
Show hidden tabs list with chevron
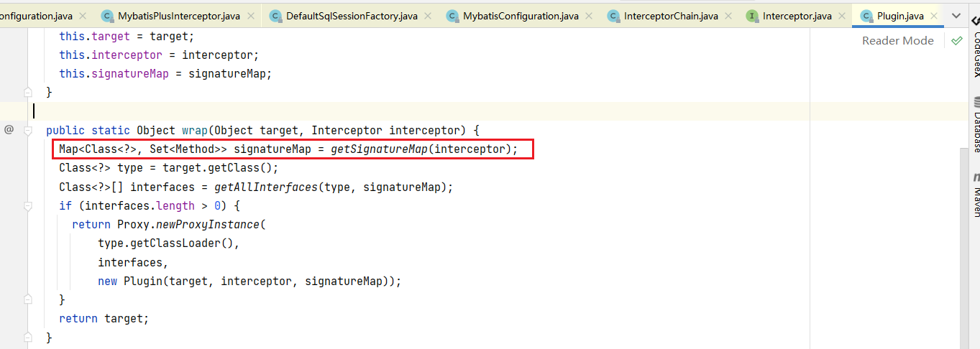[x=956, y=16]
